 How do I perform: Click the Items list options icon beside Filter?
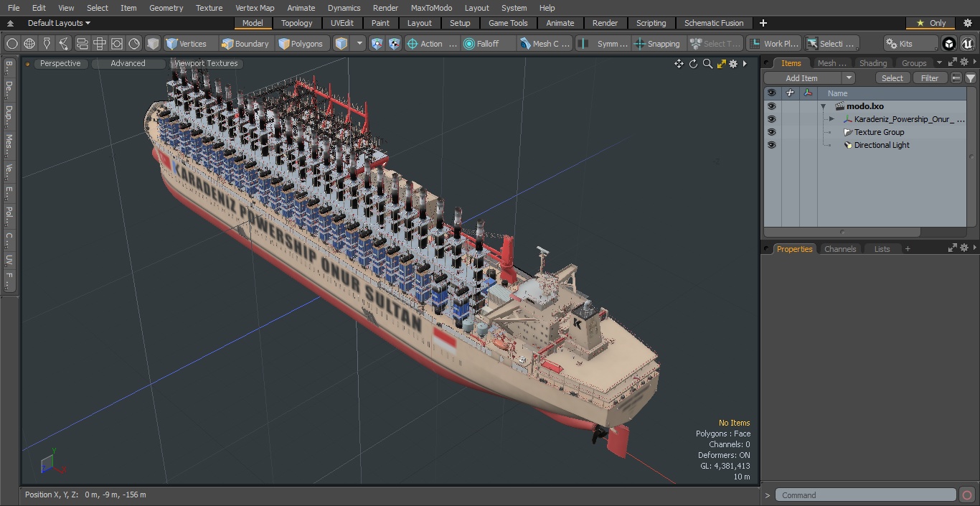[x=956, y=78]
